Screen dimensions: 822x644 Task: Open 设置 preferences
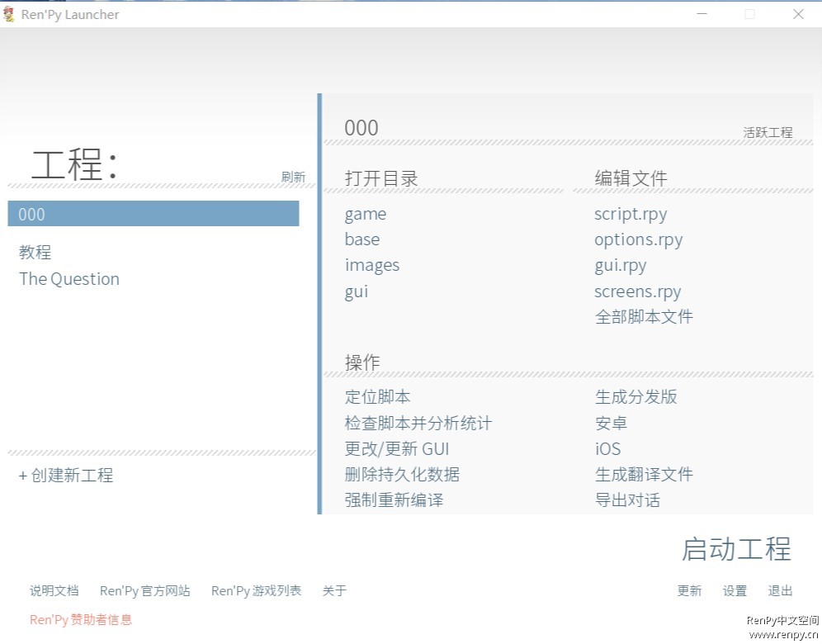pyautogui.click(x=735, y=591)
